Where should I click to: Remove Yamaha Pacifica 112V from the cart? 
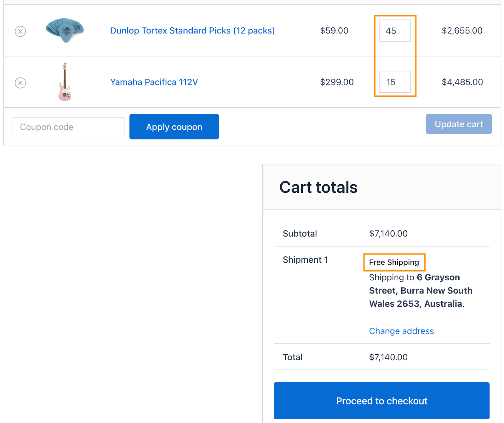[x=20, y=83]
